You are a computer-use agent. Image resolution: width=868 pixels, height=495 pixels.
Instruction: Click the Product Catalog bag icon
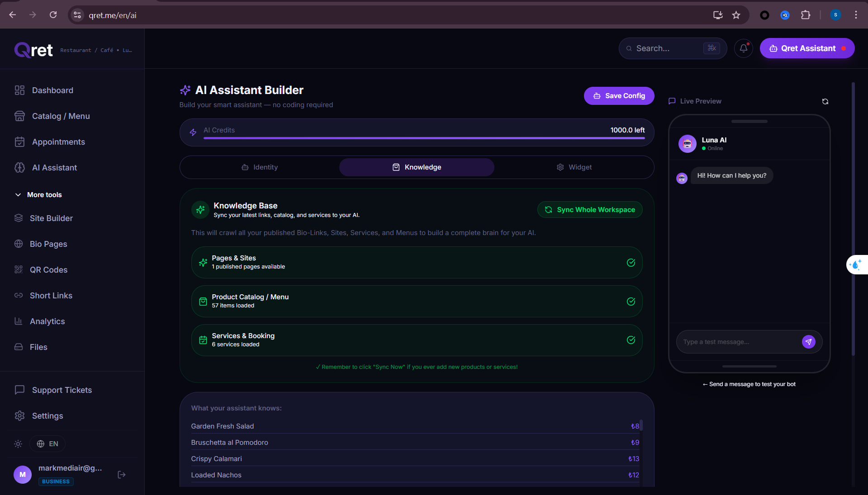click(x=203, y=302)
